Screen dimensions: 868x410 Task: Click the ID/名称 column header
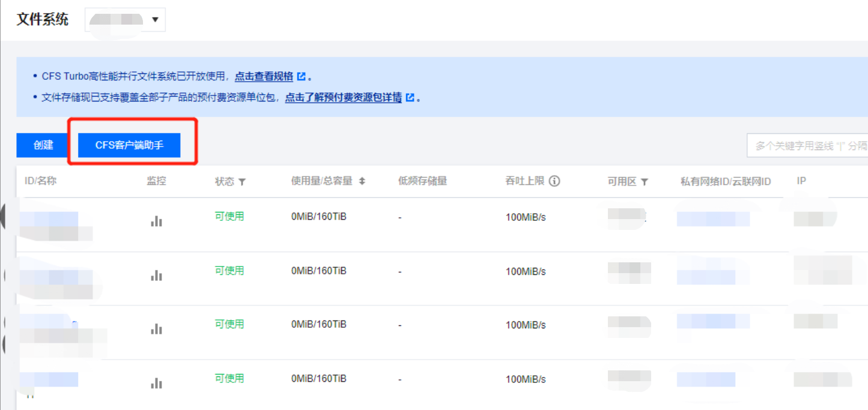(40, 181)
